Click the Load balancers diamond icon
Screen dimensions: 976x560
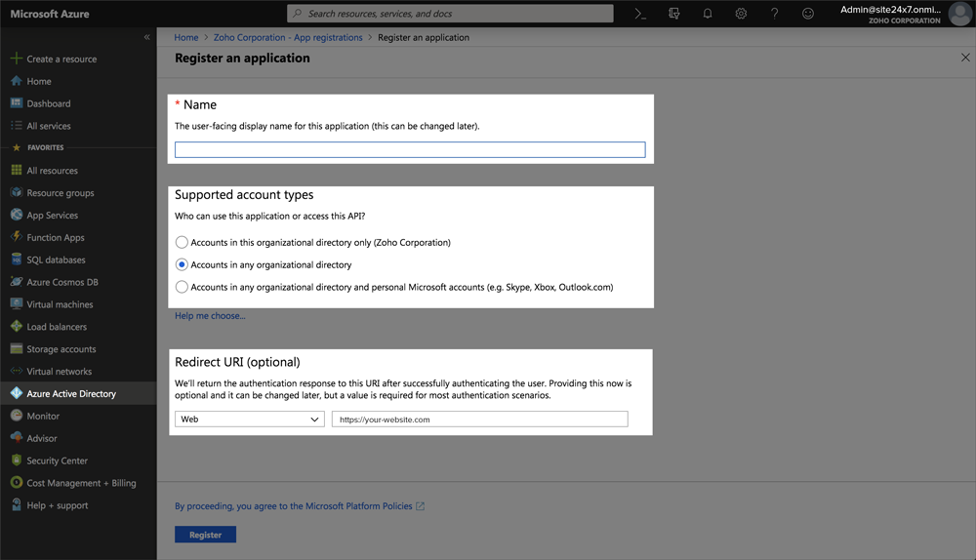17,326
